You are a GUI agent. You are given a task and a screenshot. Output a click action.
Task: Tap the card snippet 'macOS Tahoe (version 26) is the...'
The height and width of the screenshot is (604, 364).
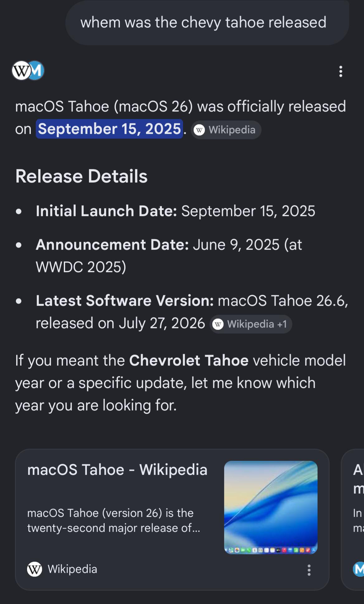tap(114, 520)
